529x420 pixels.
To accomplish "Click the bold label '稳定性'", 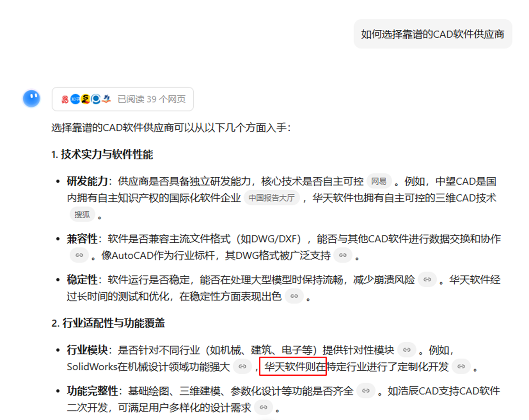I will point(82,279).
